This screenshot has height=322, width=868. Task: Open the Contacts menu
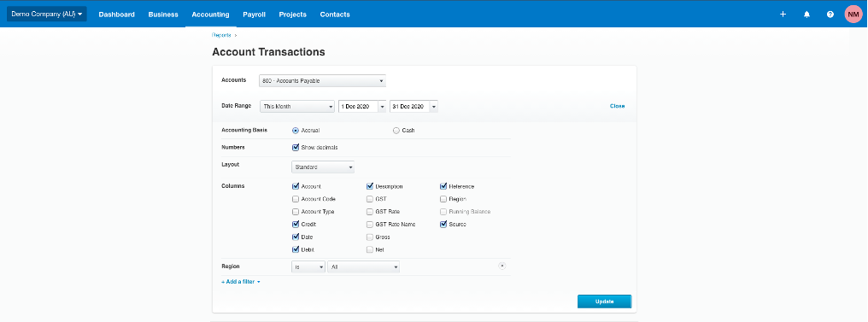tap(335, 15)
